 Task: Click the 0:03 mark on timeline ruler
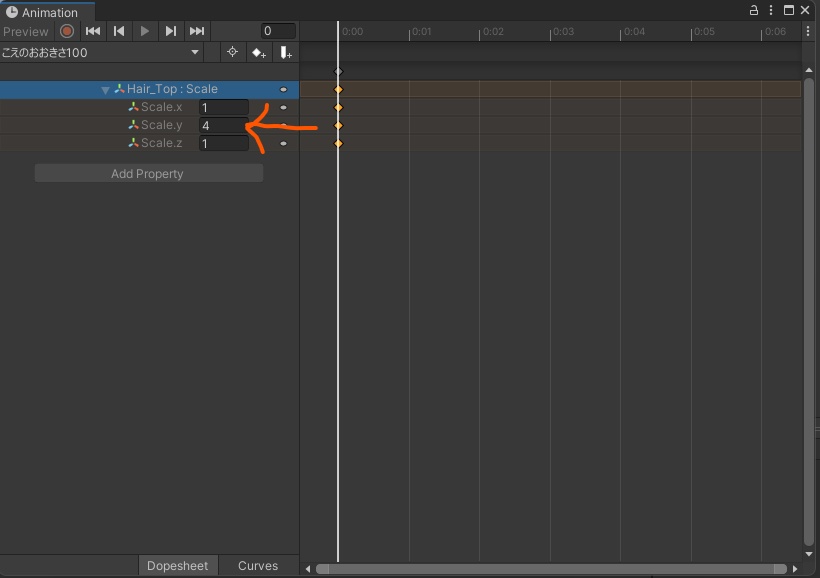coord(563,31)
